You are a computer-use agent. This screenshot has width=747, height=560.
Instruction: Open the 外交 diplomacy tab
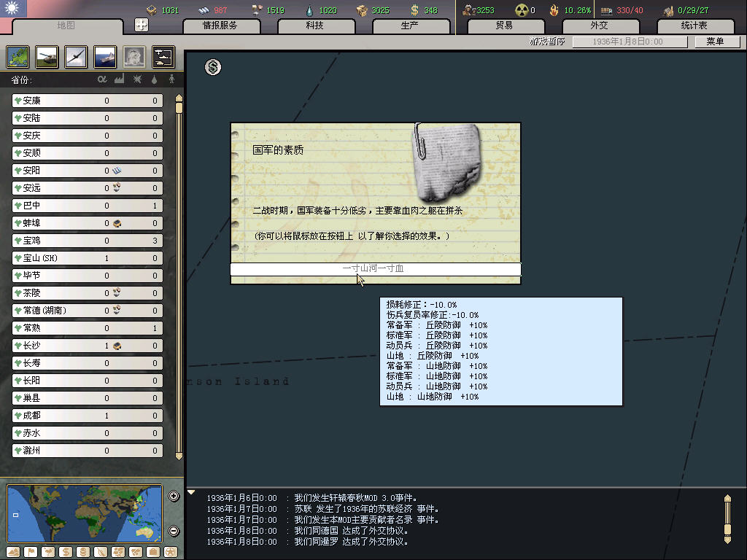coord(598,26)
